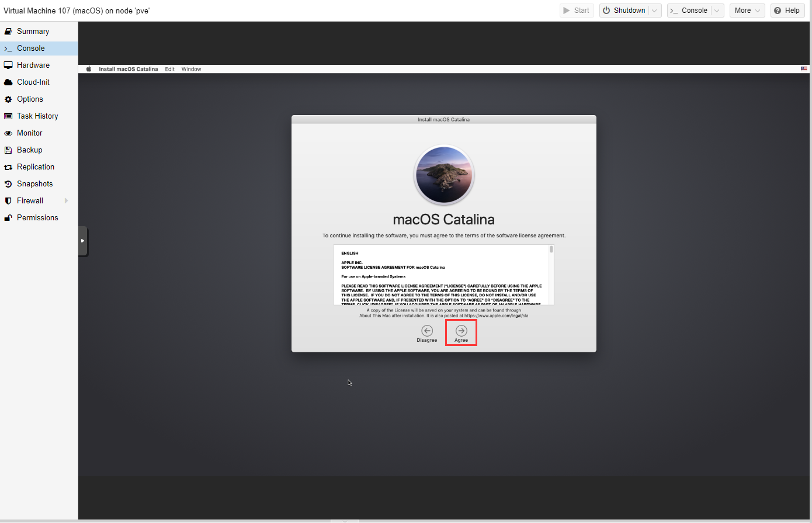The width and height of the screenshot is (812, 523).
Task: Open the Hardware section in the sidebar
Action: [33, 65]
